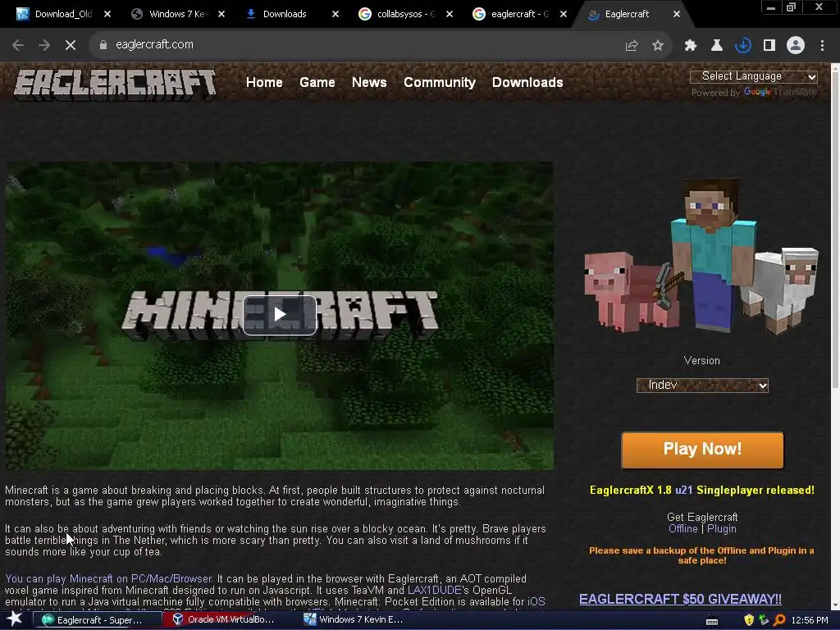Open Chrome Labs flask icon
Viewport: 840px width, 630px height.
717,46
